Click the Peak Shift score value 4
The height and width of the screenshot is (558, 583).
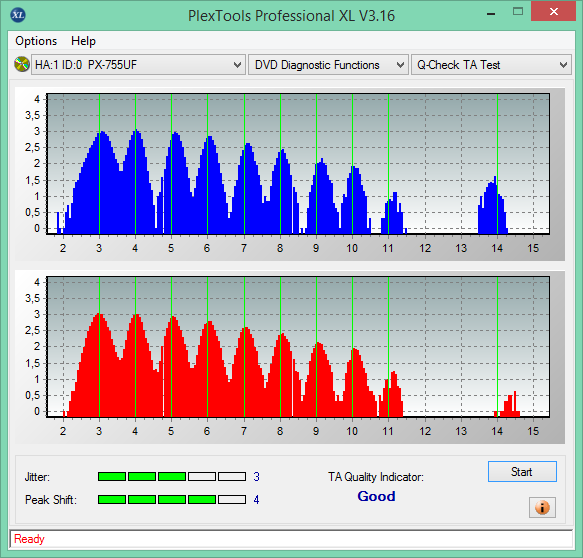tap(256, 500)
